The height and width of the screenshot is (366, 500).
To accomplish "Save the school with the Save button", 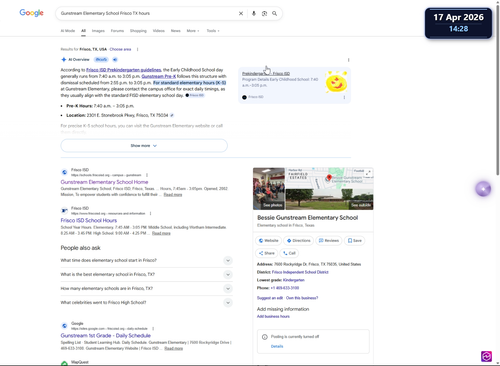I will 355,241.
